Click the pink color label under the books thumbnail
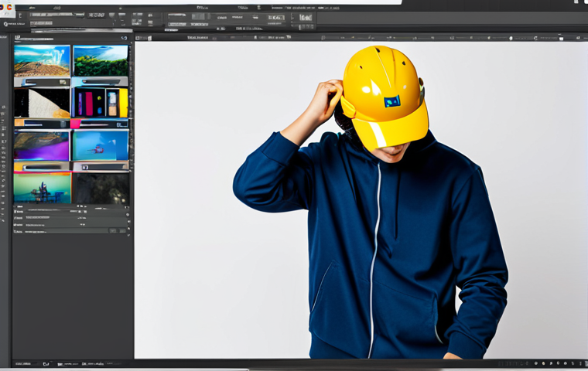The width and height of the screenshot is (588, 371). point(76,124)
